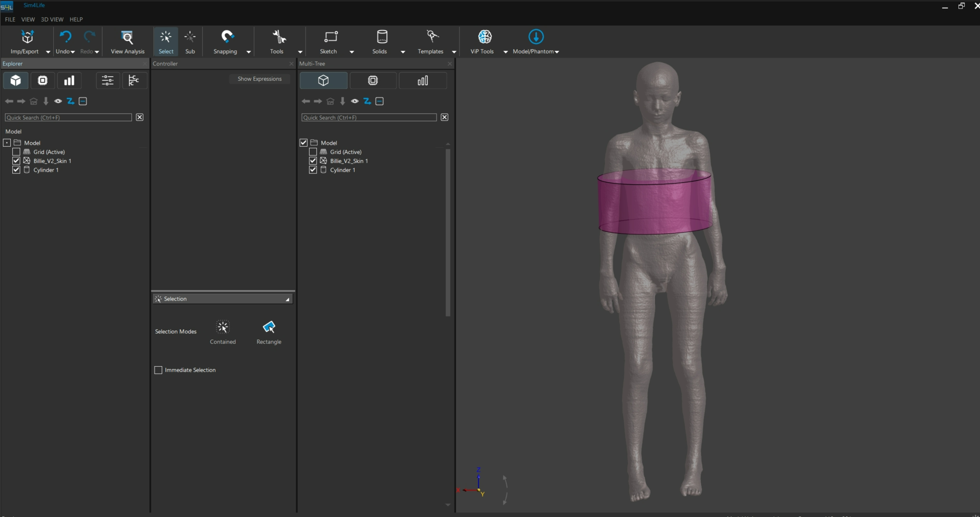The width and height of the screenshot is (980, 517).
Task: Click the Undo button
Action: (x=64, y=37)
